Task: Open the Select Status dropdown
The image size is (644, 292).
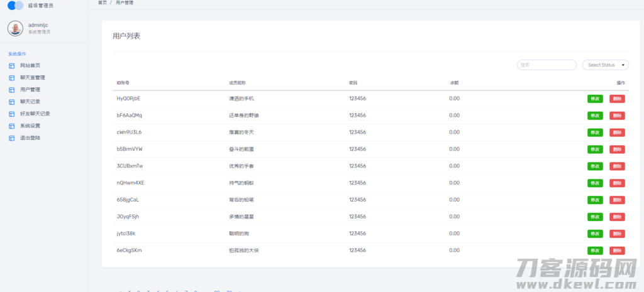Action: [605, 65]
